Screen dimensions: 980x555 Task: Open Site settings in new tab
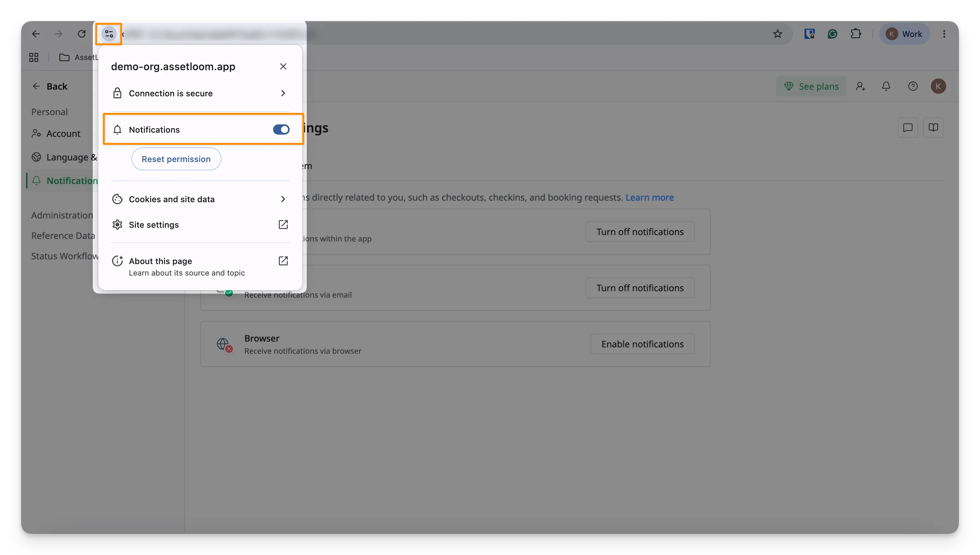(200, 225)
